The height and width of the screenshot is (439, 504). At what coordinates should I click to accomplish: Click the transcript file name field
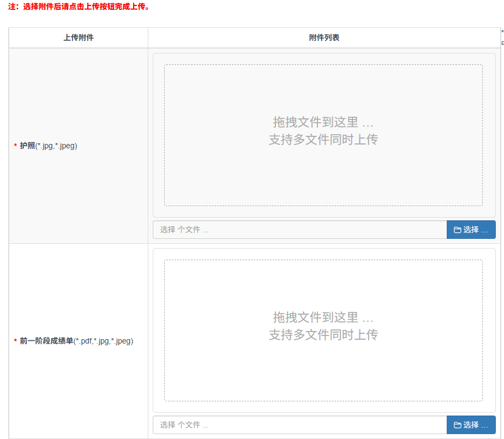coord(299,425)
